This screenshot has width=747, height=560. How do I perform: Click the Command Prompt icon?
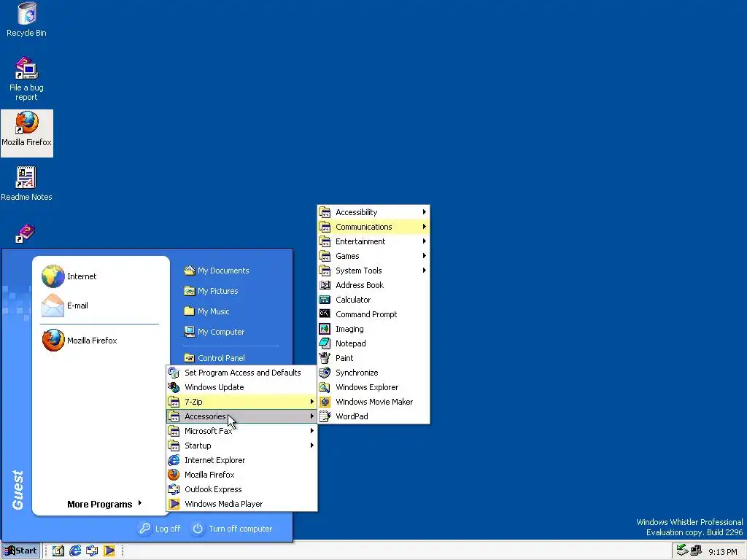point(325,314)
